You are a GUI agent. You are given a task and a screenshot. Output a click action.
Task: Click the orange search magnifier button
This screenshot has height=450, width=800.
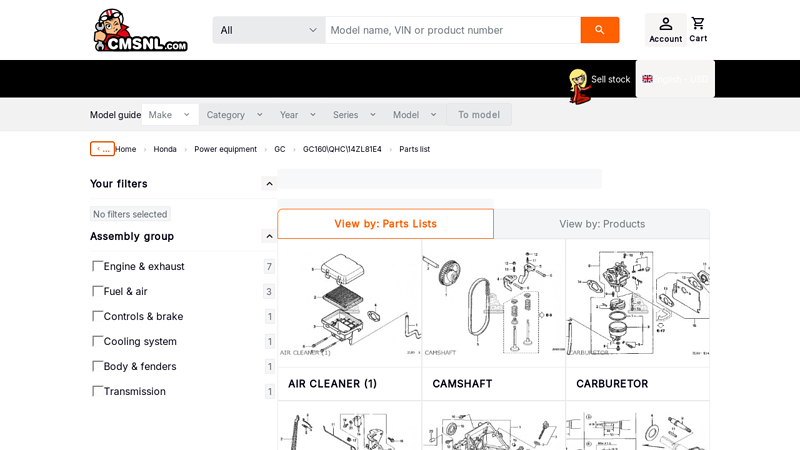tap(599, 30)
